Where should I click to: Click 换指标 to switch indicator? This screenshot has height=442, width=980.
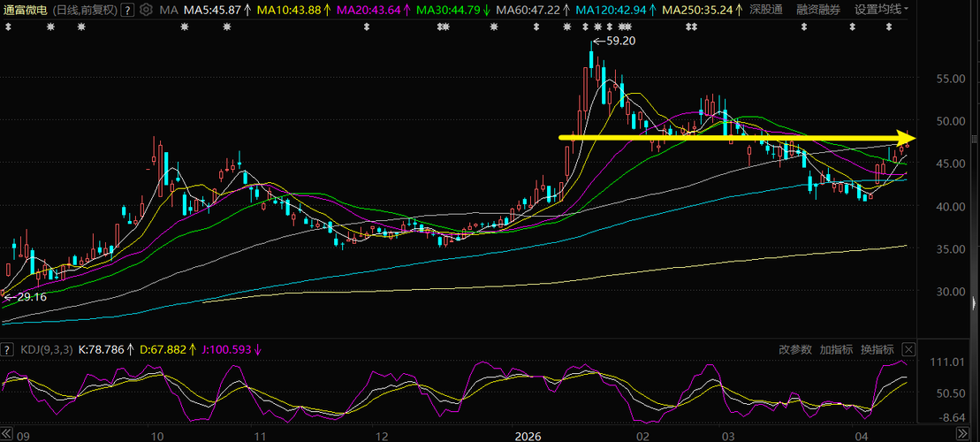click(877, 349)
